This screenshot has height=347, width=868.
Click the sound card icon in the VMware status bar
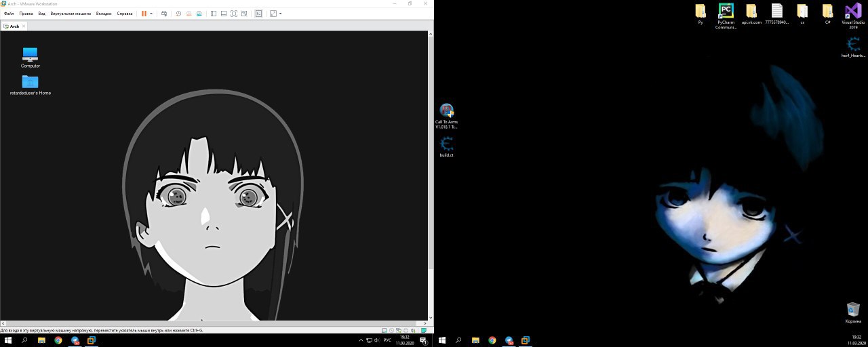coord(414,330)
